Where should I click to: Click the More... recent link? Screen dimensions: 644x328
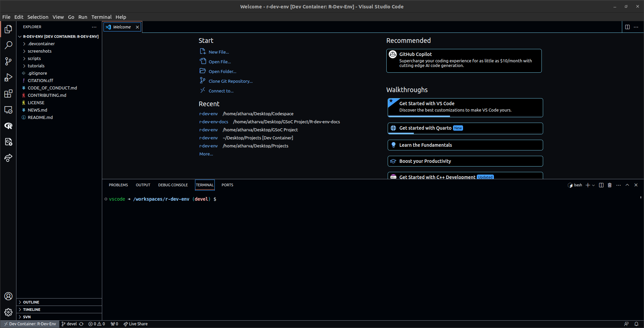[206, 154]
